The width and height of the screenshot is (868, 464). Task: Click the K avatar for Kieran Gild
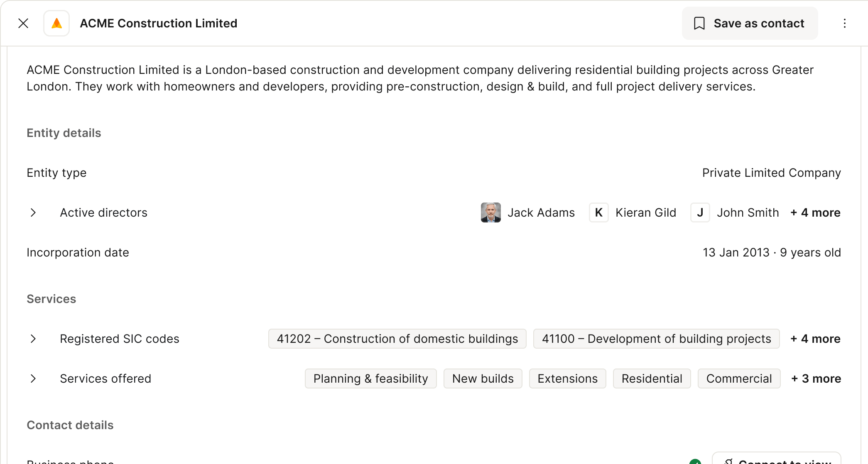point(598,212)
